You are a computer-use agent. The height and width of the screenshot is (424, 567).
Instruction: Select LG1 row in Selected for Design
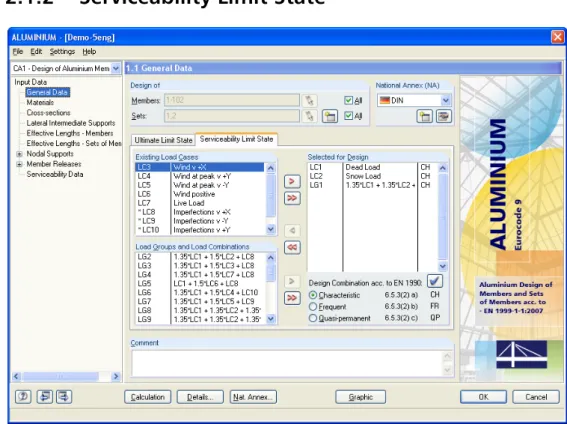coord(372,185)
